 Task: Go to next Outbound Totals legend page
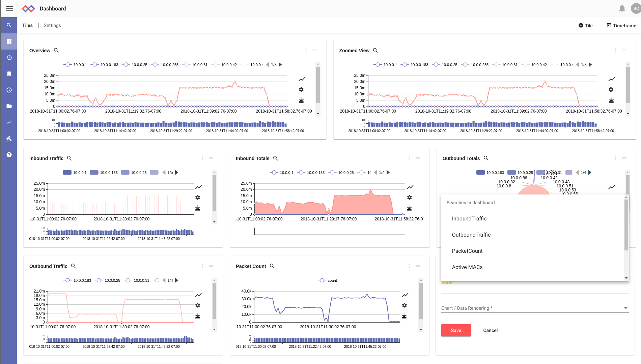tap(590, 173)
